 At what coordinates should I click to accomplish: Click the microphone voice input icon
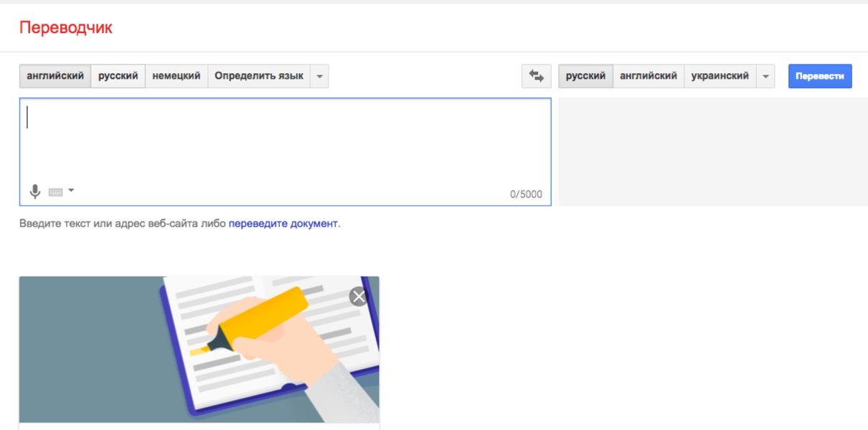pyautogui.click(x=34, y=191)
